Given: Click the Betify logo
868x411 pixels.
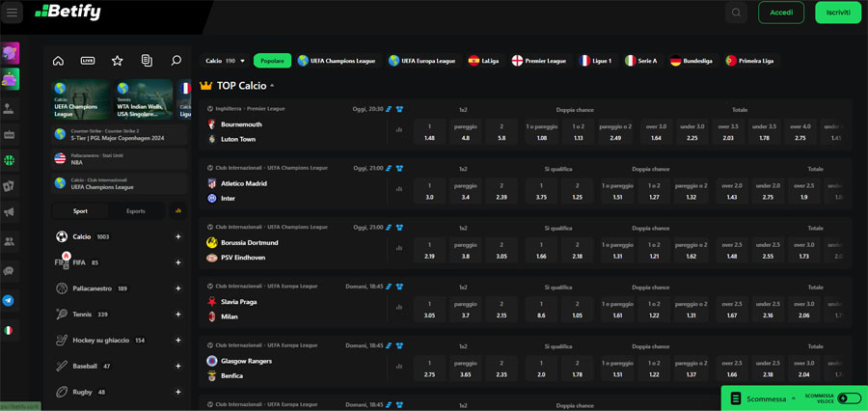Looking at the screenshot, I should (x=68, y=12).
